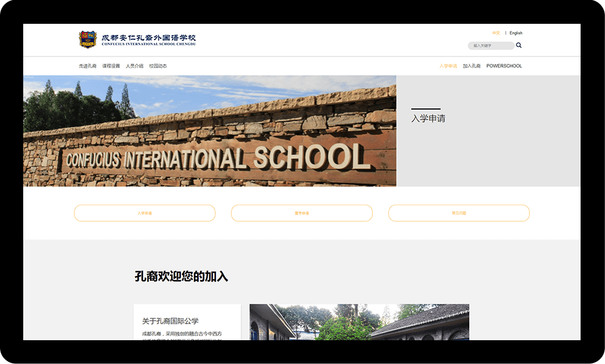Open the 校园动态 menu
The height and width of the screenshot is (364, 605).
pyautogui.click(x=158, y=66)
